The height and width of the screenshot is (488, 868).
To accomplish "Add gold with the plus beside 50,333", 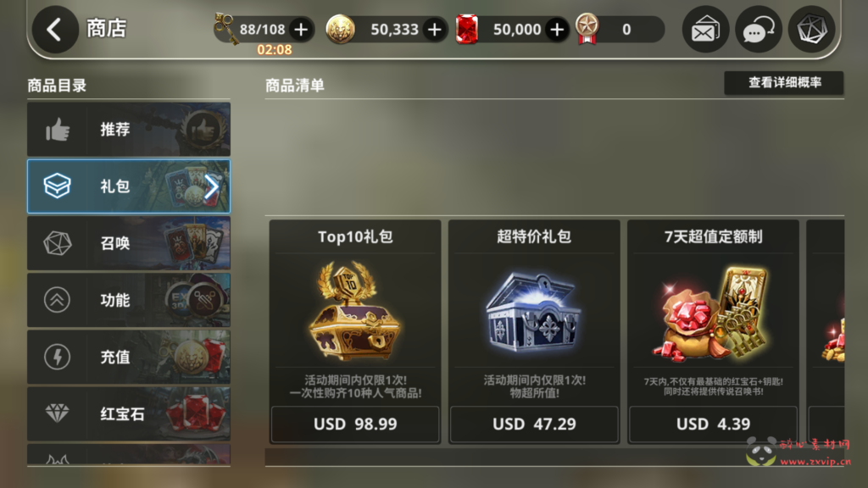I will point(435,30).
